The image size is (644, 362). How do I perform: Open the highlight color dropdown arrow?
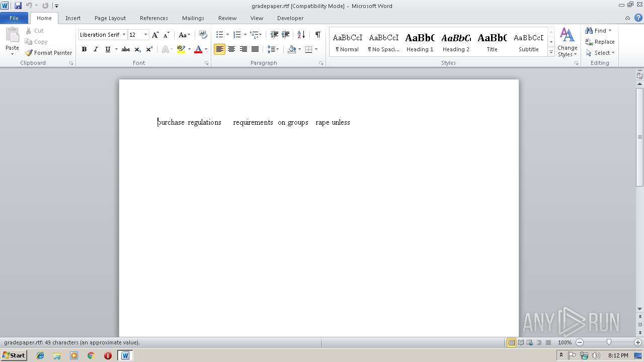click(189, 49)
